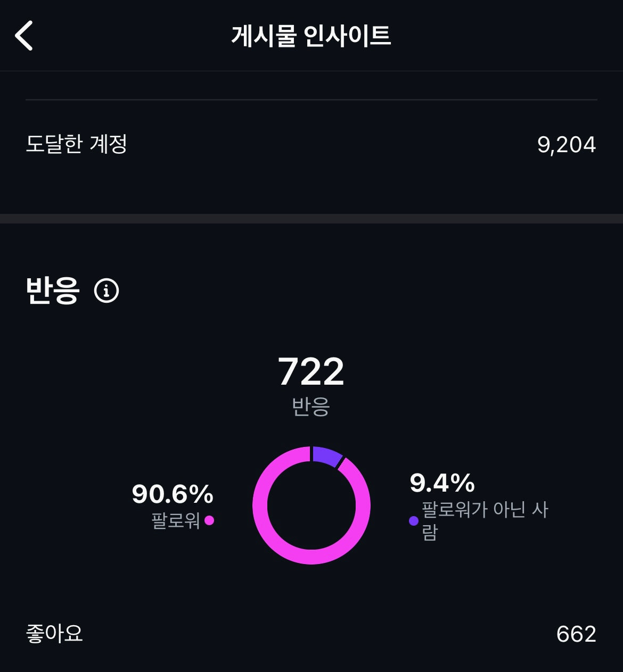Tap the 도달한 계정 row label
Image resolution: width=623 pixels, height=672 pixels.
(x=77, y=144)
